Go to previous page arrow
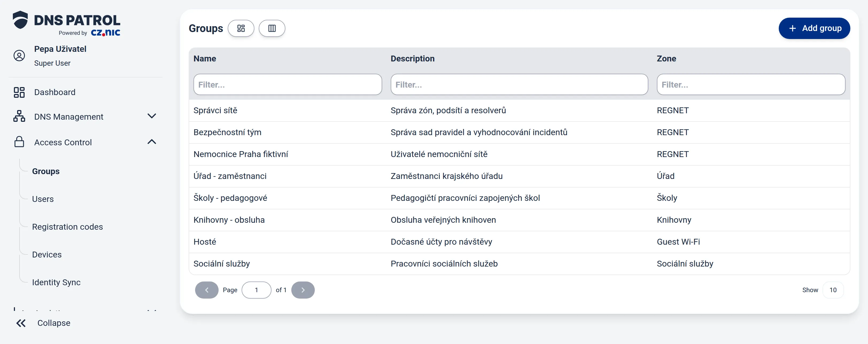Image resolution: width=868 pixels, height=344 pixels. pos(207,290)
